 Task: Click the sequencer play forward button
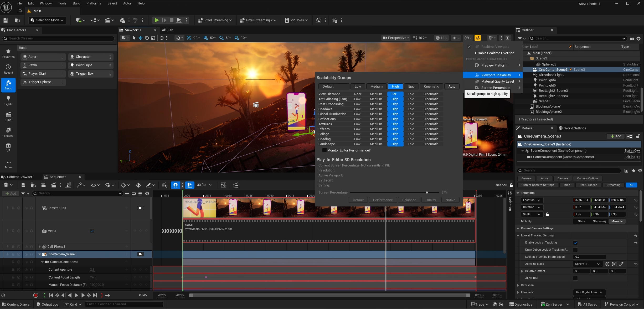pos(76,295)
